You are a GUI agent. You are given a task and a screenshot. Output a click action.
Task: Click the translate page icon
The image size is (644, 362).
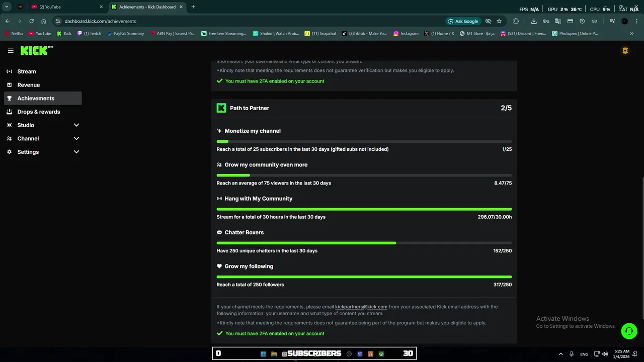(558, 21)
